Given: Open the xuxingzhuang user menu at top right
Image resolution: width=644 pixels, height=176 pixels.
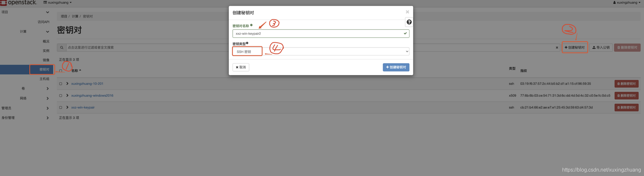Looking at the screenshot, I should 627,2.
